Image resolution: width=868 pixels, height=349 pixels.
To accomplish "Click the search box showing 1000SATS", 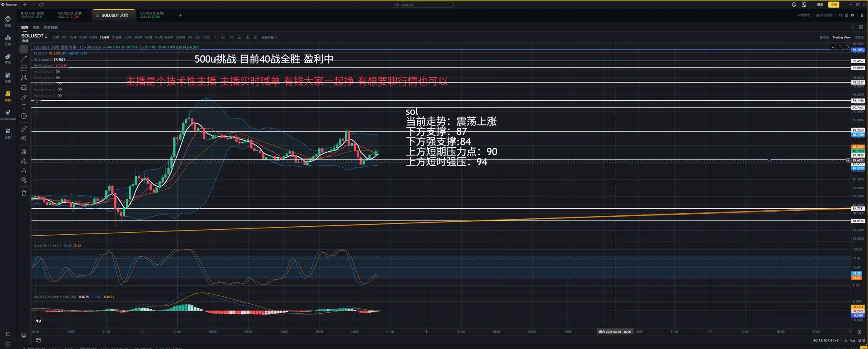I will (x=423, y=5).
